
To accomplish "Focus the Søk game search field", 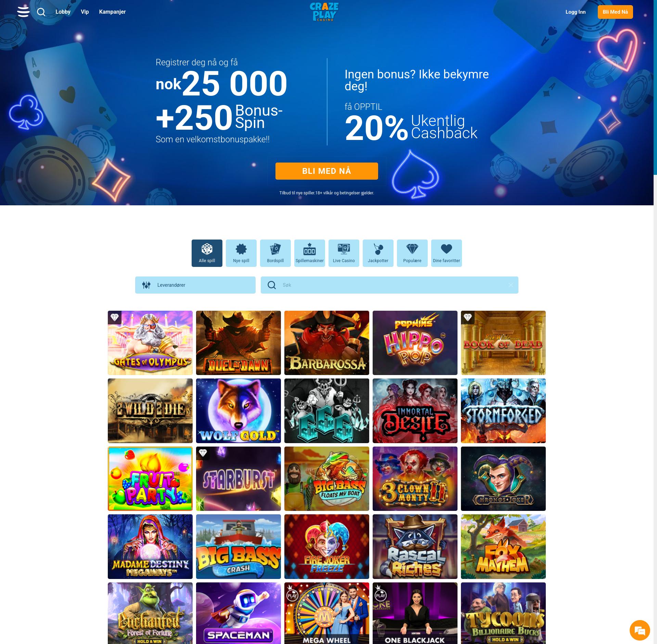I will [x=389, y=285].
